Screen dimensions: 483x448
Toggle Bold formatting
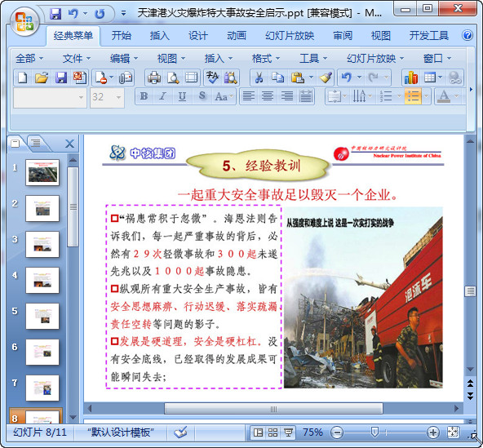(x=144, y=96)
